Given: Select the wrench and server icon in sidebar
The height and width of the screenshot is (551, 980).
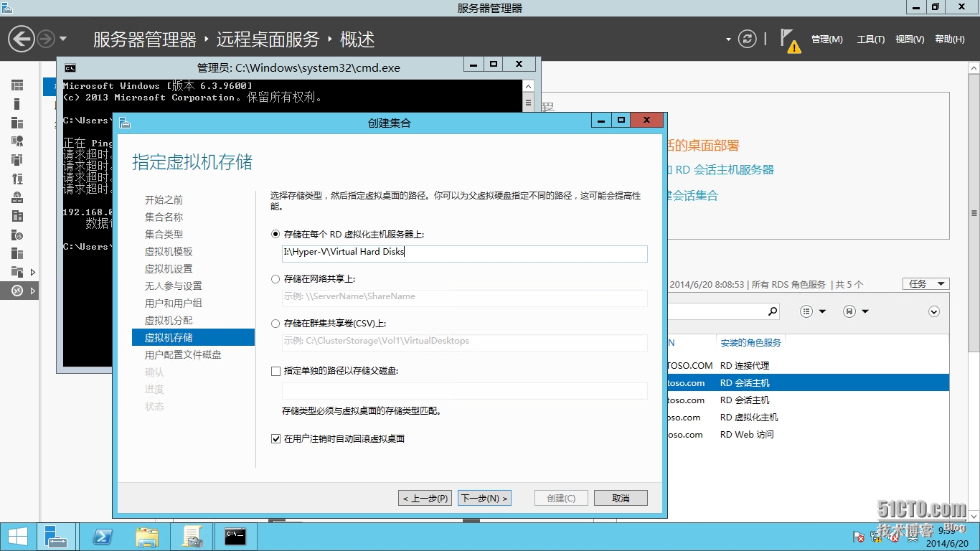Looking at the screenshot, I should coord(17,179).
